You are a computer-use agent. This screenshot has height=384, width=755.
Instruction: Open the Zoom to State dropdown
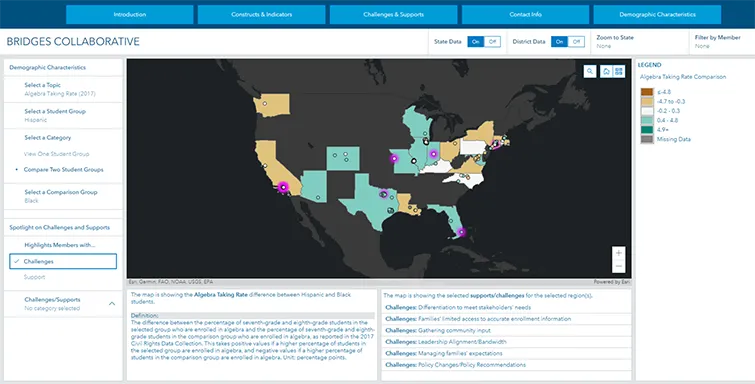point(640,42)
